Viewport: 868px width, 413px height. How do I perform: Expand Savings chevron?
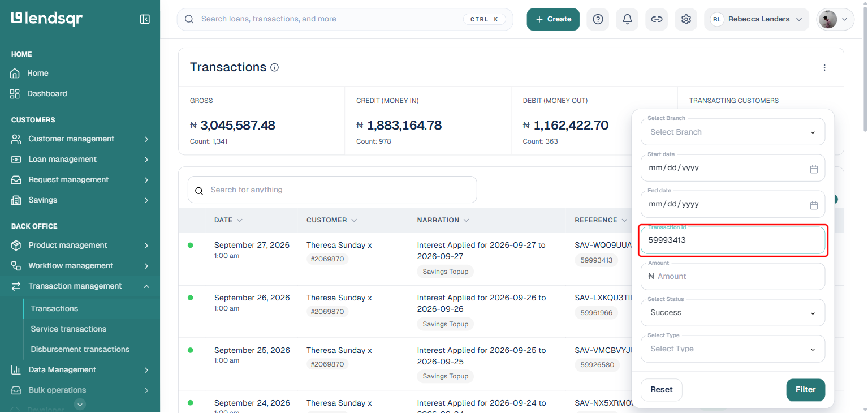point(146,200)
